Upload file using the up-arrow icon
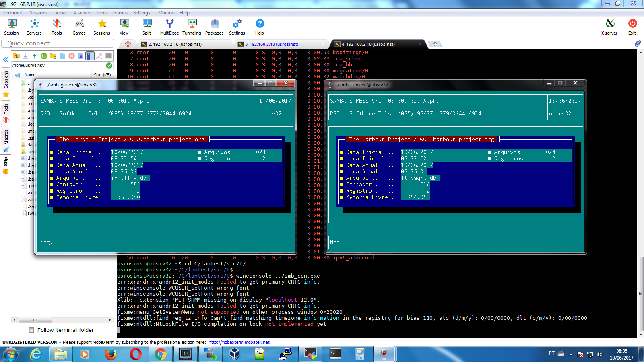Viewport: 644px width, 362px height. (x=35, y=56)
